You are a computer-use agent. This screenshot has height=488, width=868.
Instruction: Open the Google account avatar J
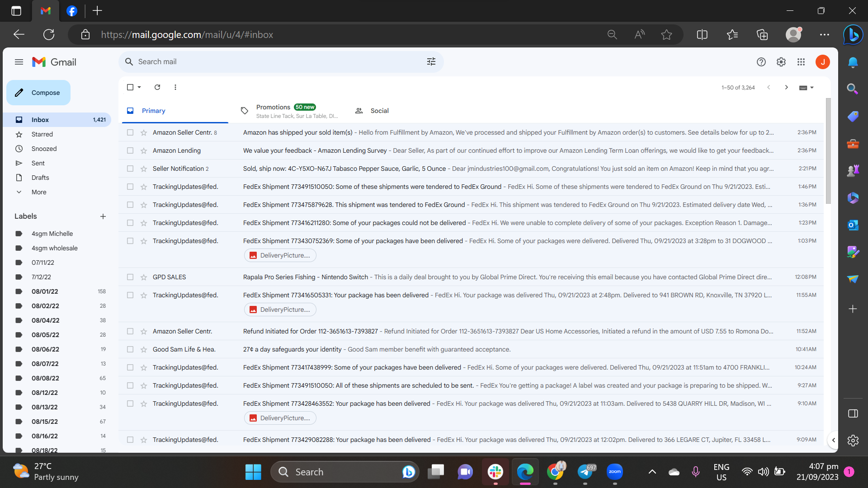pos(823,62)
